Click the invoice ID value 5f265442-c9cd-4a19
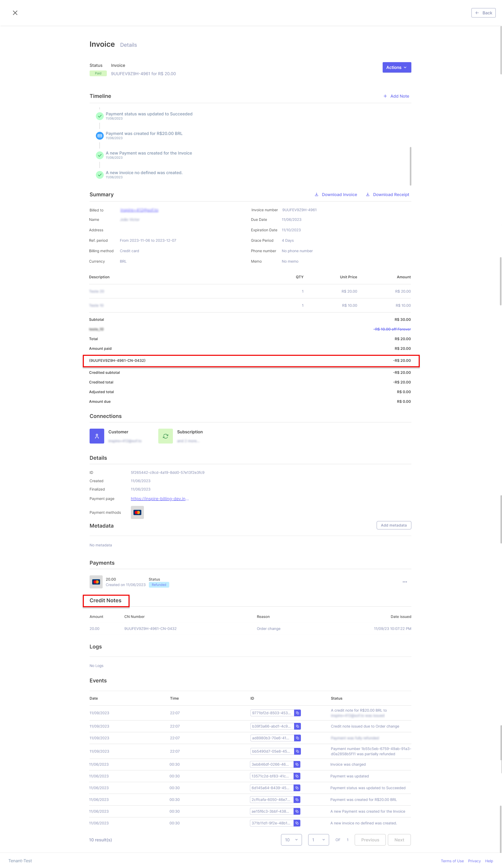 167,473
